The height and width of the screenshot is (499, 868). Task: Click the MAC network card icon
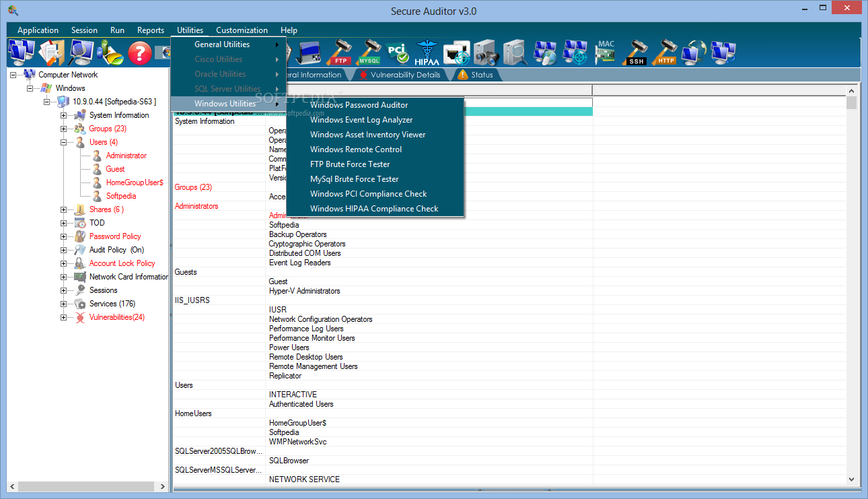606,53
